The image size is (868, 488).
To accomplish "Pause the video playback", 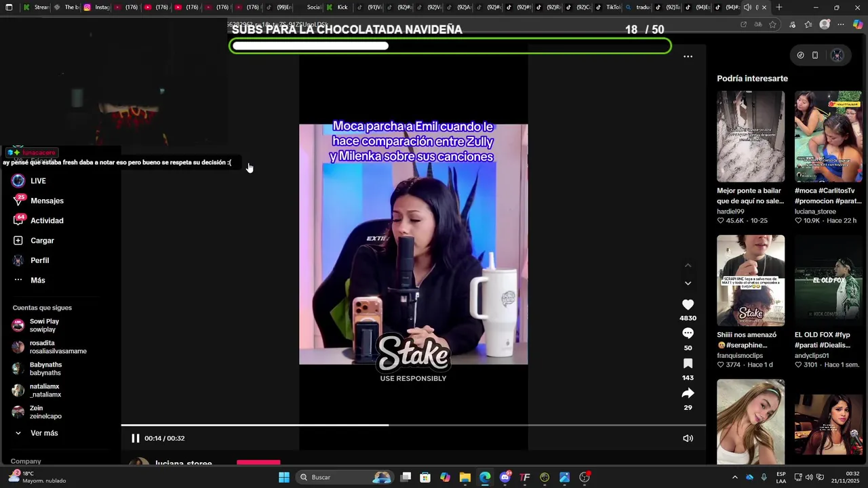I will point(135,439).
